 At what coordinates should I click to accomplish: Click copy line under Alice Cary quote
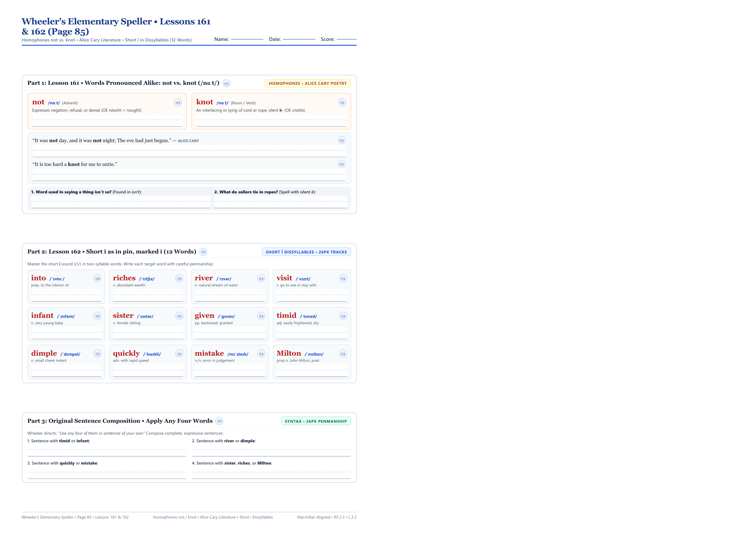coord(189,151)
